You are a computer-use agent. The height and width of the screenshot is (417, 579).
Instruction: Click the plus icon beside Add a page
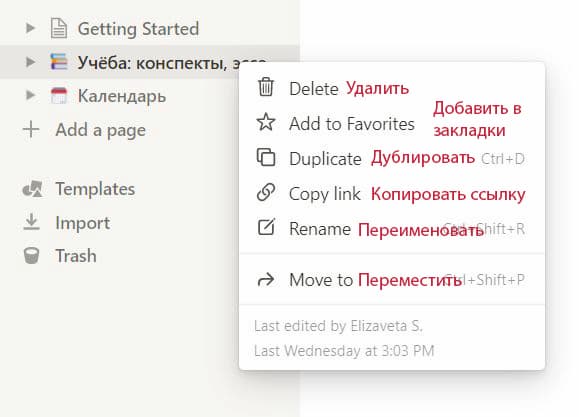[31, 129]
